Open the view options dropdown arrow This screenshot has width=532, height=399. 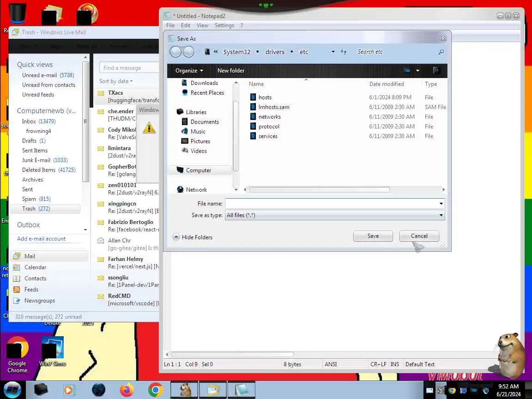pos(417,71)
